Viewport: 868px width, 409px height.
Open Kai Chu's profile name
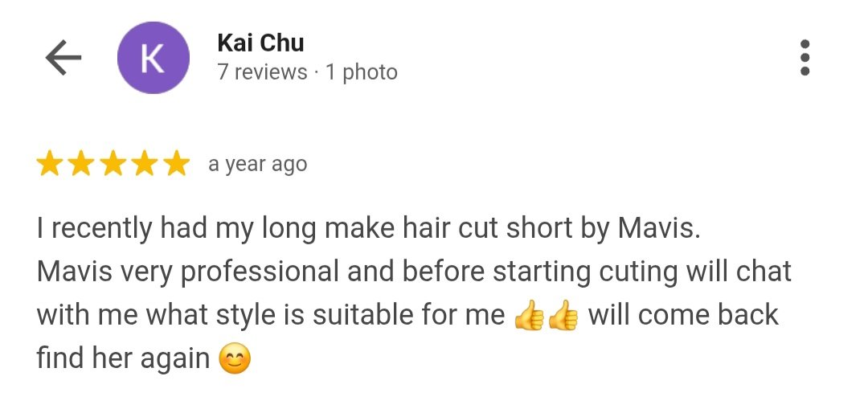[x=260, y=43]
